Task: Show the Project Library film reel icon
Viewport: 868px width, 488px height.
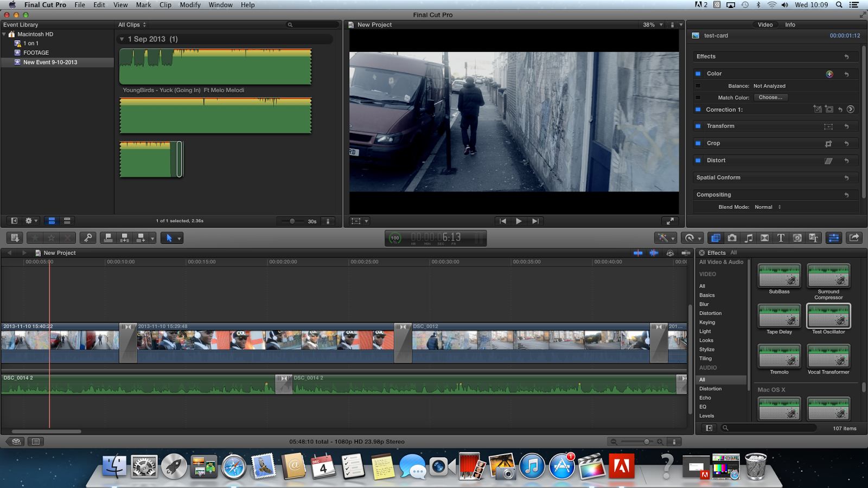Action: pyautogui.click(x=16, y=441)
